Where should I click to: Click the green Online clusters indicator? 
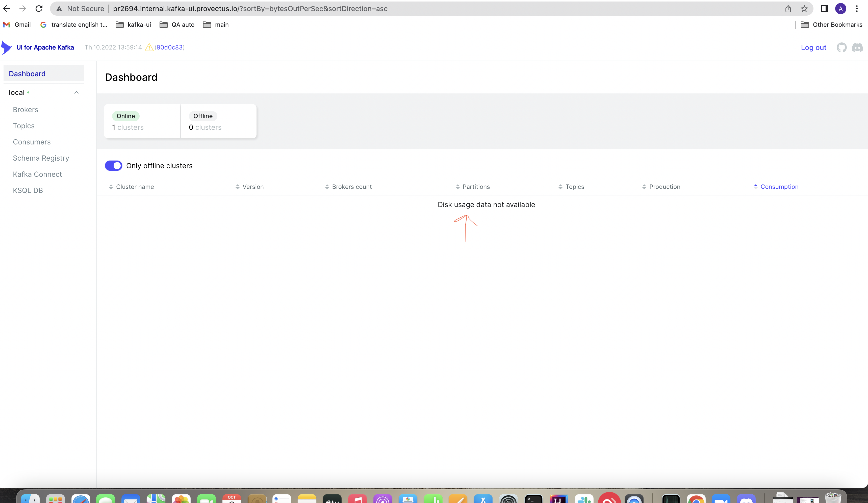126,116
